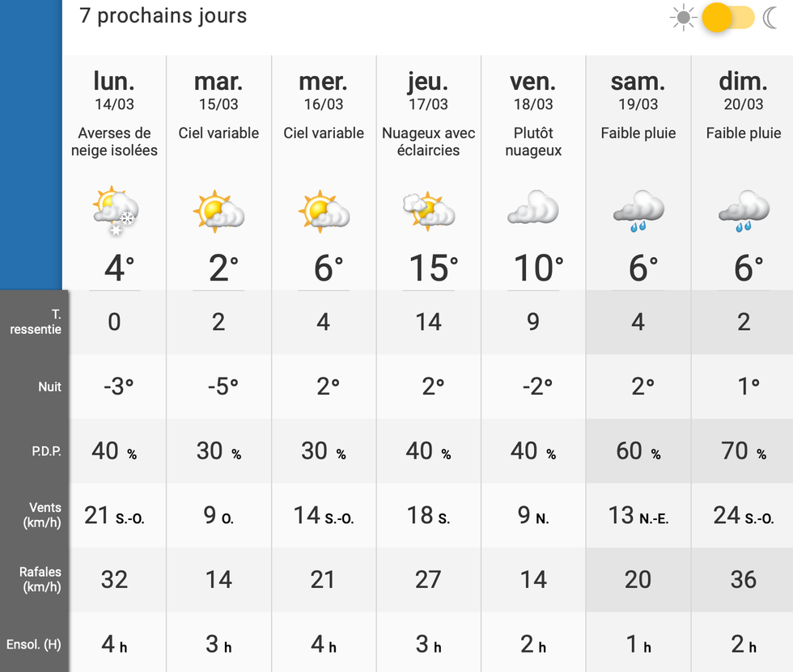Click Saturday's light rain icon

point(638,212)
